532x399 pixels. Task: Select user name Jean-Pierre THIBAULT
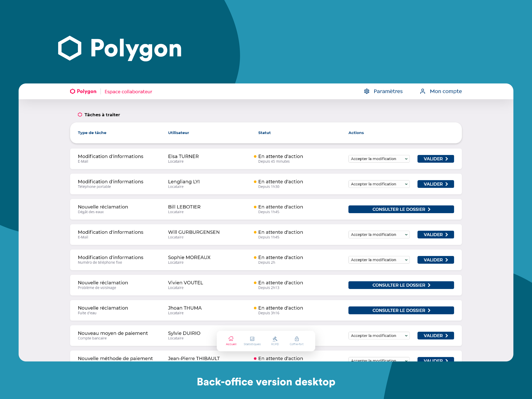pyautogui.click(x=194, y=359)
